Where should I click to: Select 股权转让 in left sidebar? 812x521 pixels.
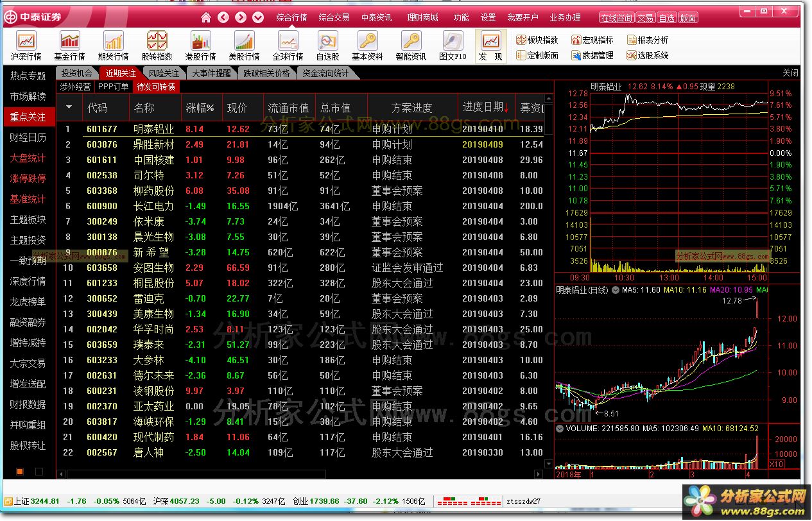pos(28,445)
